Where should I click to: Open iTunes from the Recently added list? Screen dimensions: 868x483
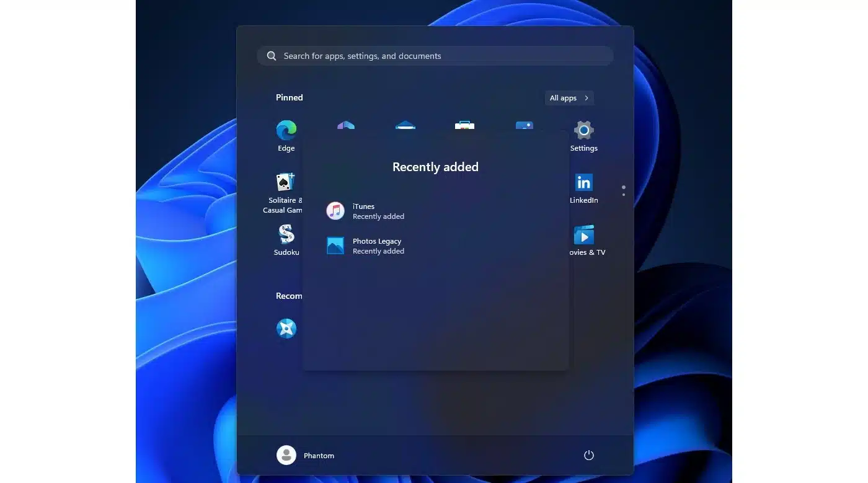[x=363, y=211]
